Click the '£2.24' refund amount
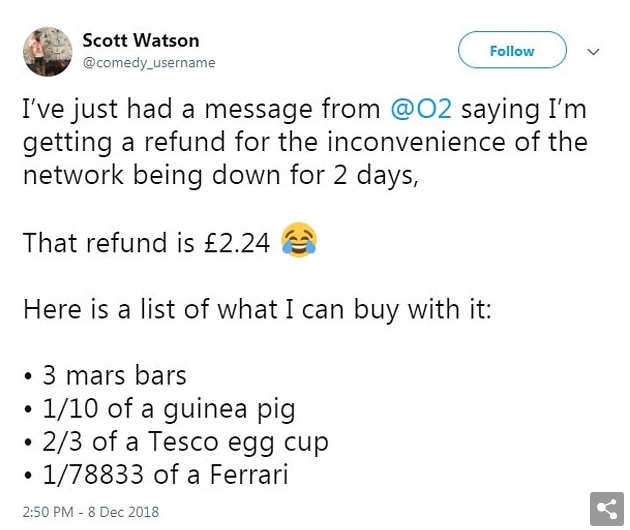The image size is (630, 530). point(237,243)
